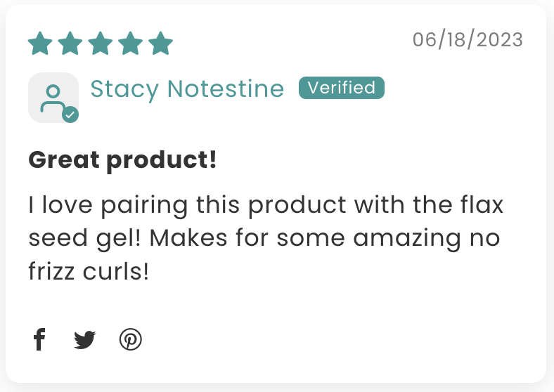The height and width of the screenshot is (392, 554).
Task: Click the first rating star
Action: tap(40, 43)
